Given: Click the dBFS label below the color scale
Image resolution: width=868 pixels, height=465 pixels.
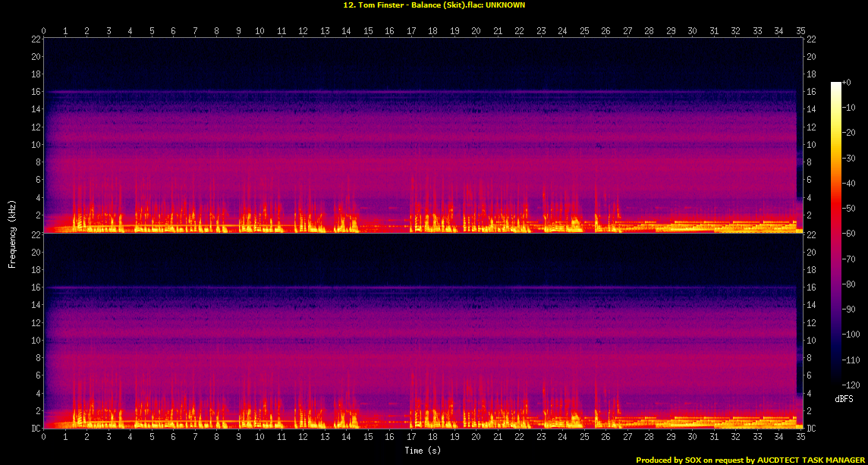Looking at the screenshot, I should pyautogui.click(x=842, y=398).
